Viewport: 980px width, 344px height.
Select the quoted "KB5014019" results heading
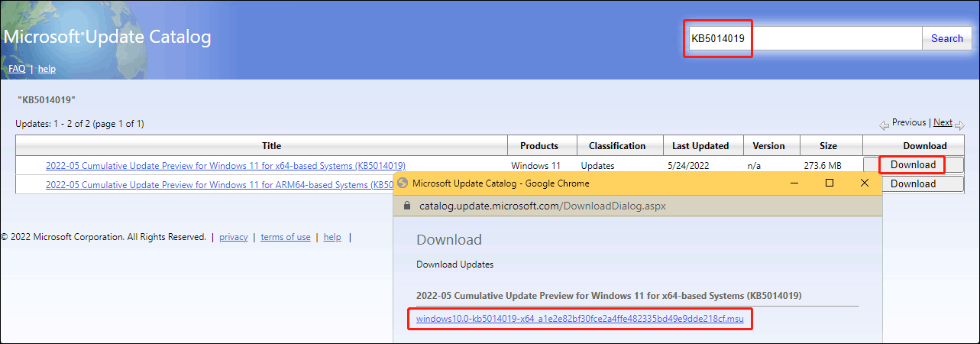[x=47, y=100]
